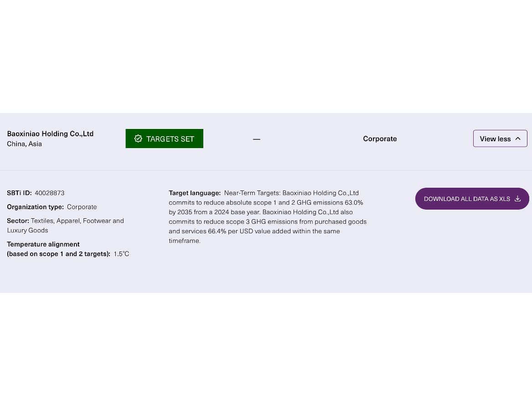
Task: Download all data as XLS
Action: 472,199
